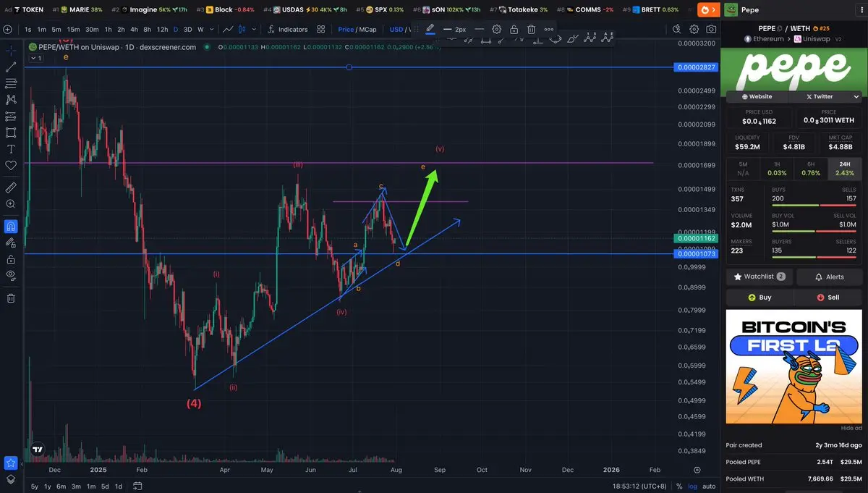This screenshot has height=493, width=868.
Task: Set chart range to 6m
Action: tap(61, 486)
